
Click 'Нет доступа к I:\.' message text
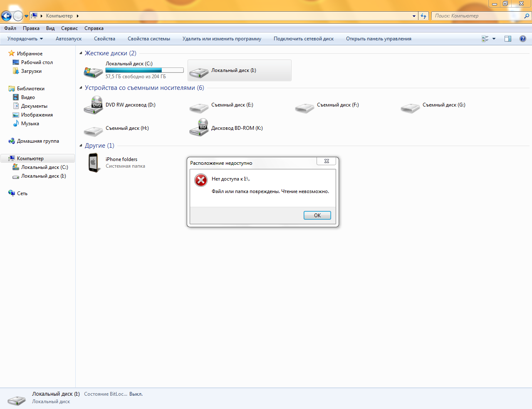(231, 179)
